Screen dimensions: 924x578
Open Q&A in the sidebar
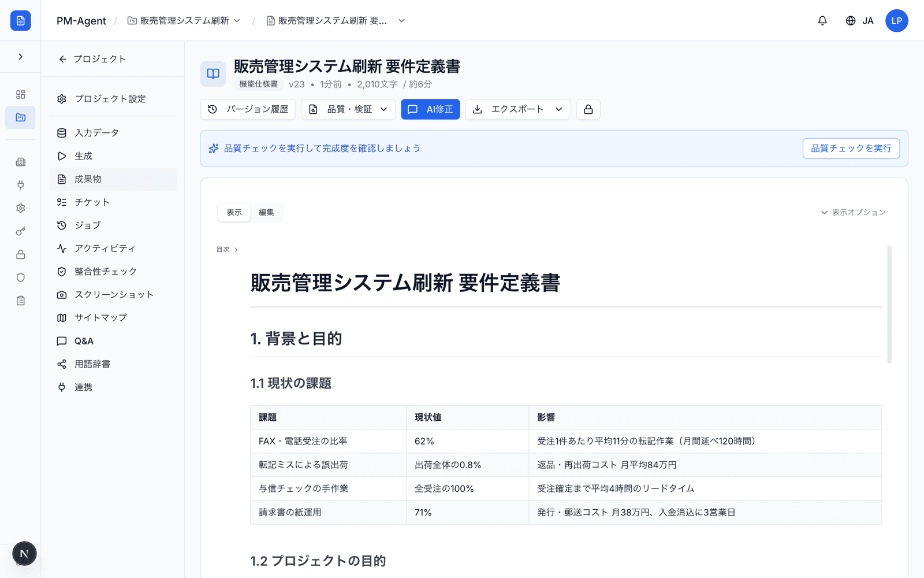[x=113, y=341]
